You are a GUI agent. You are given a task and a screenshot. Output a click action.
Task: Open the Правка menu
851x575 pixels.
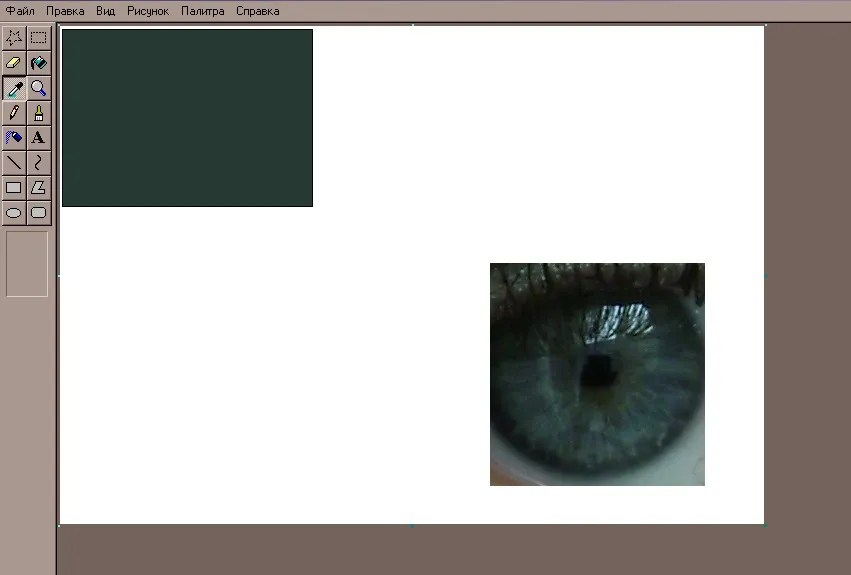[65, 11]
